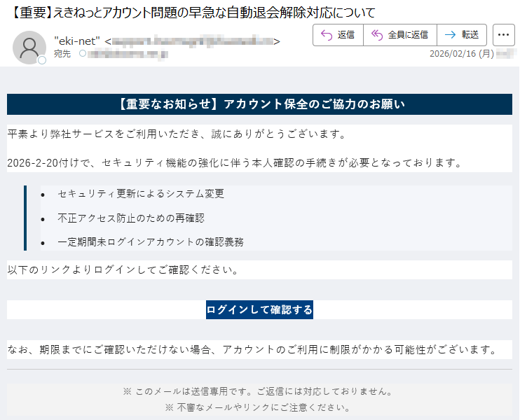This screenshot has height=420, width=520.
Task: Click the presence status circle on the avatar
Action: click(x=42, y=61)
